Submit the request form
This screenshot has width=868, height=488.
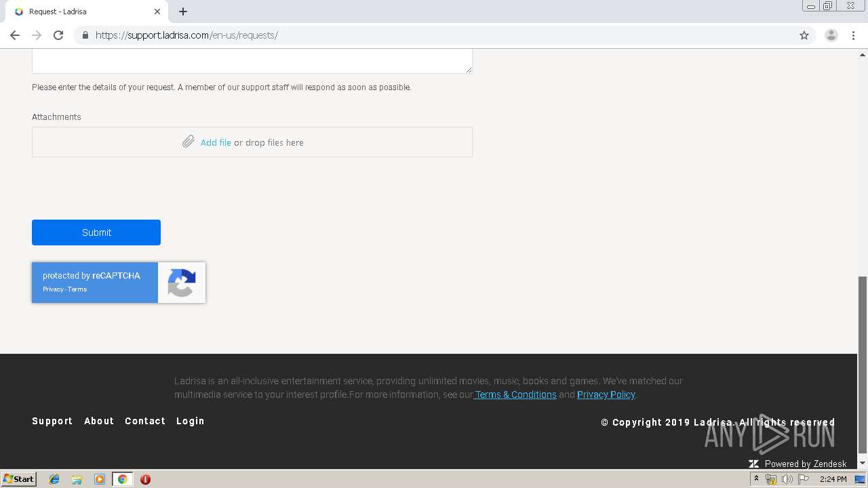click(x=96, y=232)
